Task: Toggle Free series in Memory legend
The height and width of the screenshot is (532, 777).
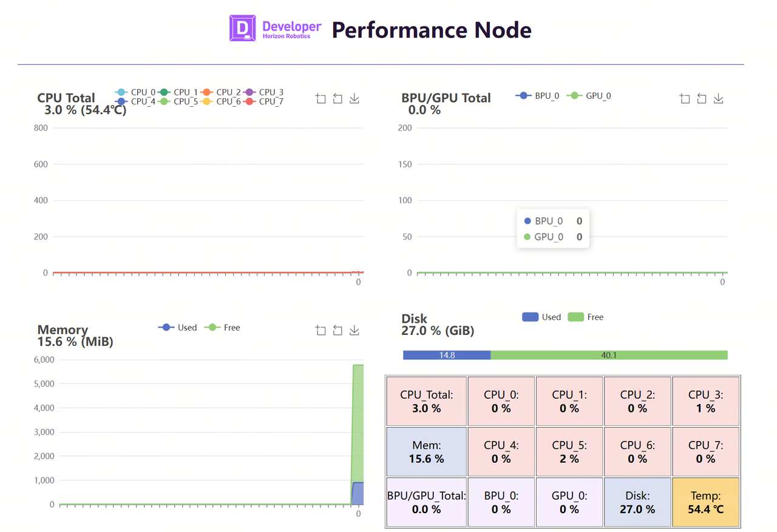Action: (x=222, y=328)
